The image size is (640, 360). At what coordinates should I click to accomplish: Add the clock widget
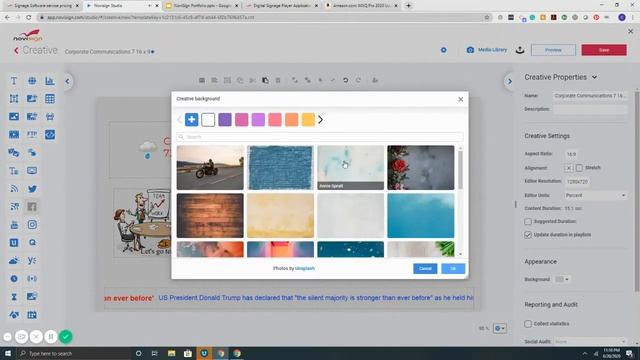[14, 278]
